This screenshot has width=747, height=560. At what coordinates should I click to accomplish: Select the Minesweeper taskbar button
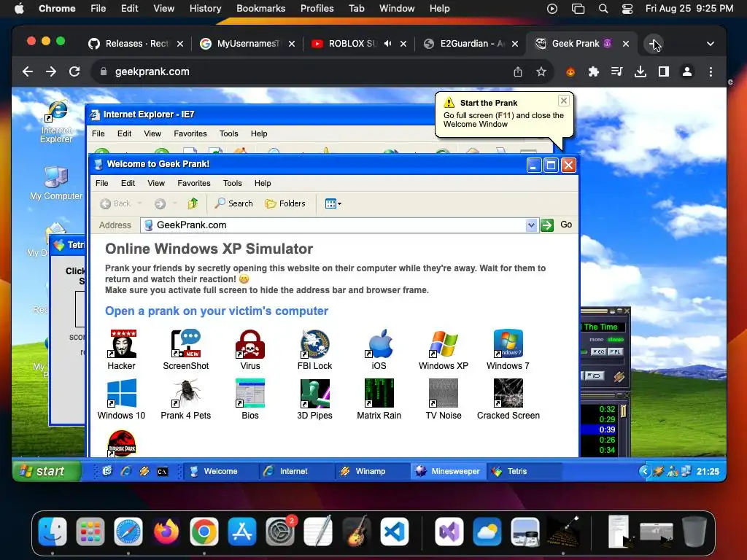pyautogui.click(x=449, y=472)
